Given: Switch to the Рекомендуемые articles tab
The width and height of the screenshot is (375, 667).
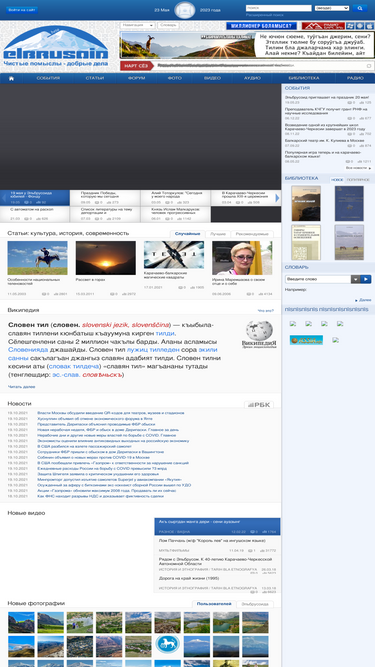Looking at the screenshot, I should coord(252,234).
